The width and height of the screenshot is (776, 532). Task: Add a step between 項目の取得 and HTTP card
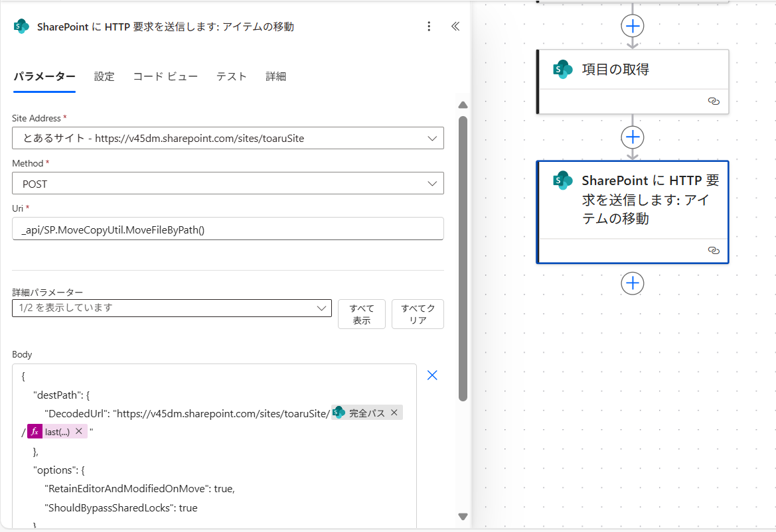tap(633, 137)
